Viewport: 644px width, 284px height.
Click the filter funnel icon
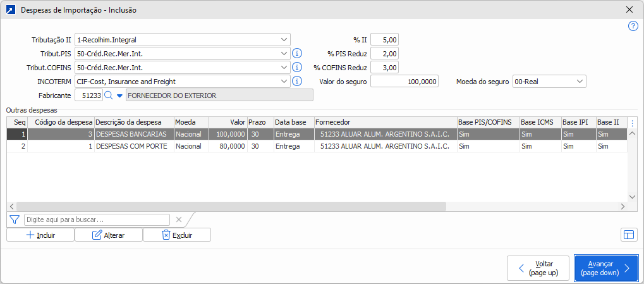click(15, 219)
